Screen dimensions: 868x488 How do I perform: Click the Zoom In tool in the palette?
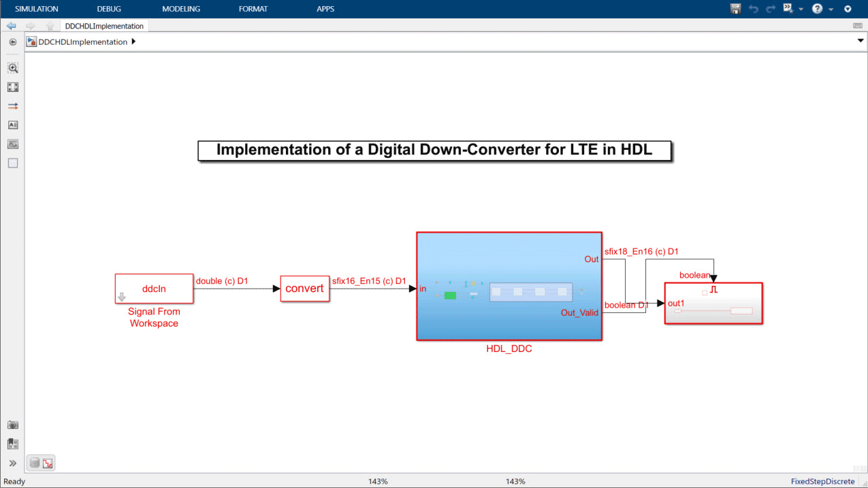(13, 68)
